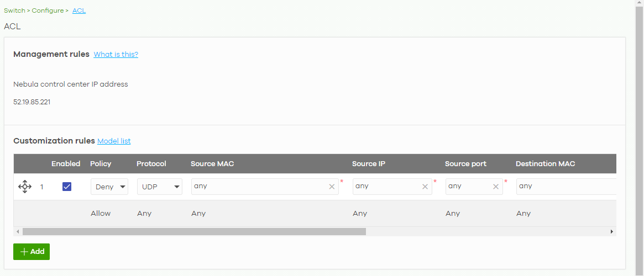This screenshot has height=276, width=644.
Task: Click in the Destination MAC input field
Action: tap(564, 187)
